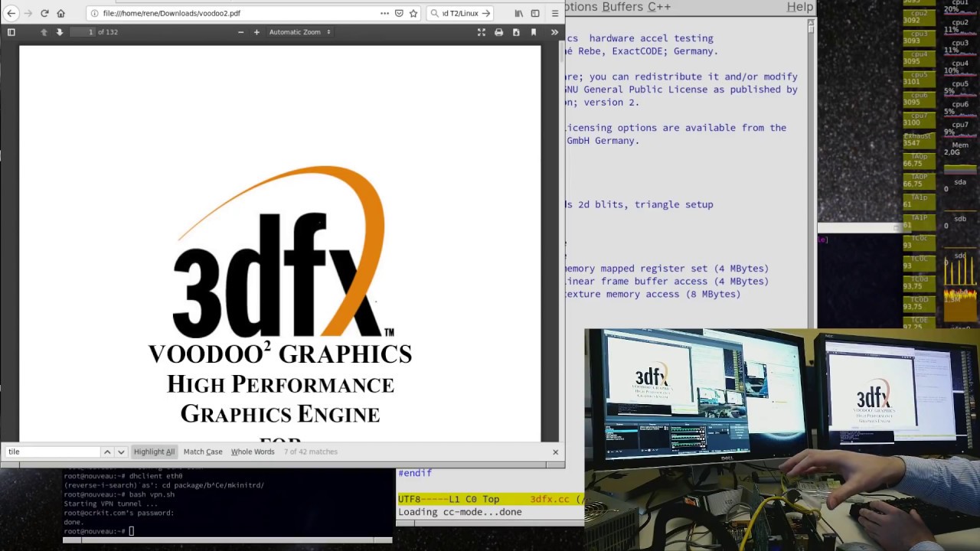The image size is (980, 551).
Task: Click the 'UTF8-----L1 C0 Top' mode line text
Action: click(449, 499)
